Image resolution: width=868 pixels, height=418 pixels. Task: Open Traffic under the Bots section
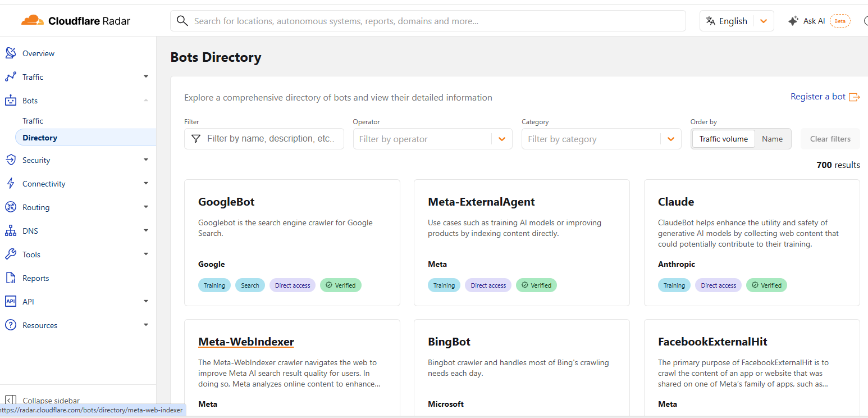pyautogui.click(x=33, y=121)
